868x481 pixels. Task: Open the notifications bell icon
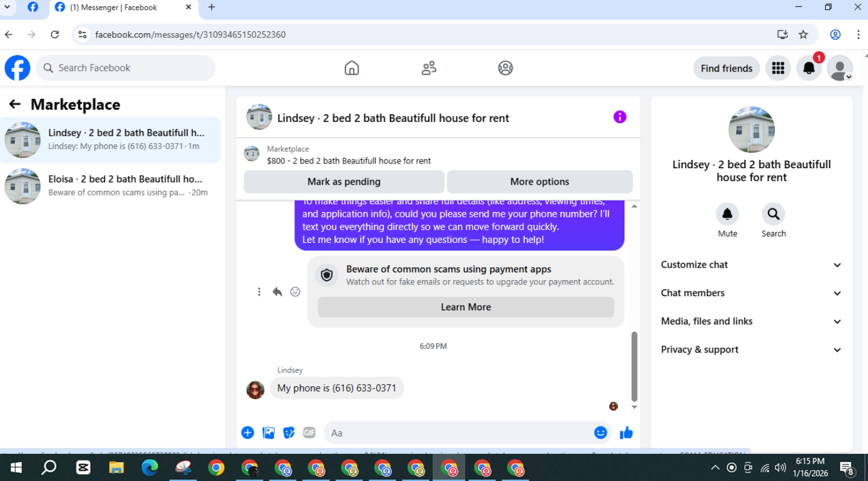point(809,68)
